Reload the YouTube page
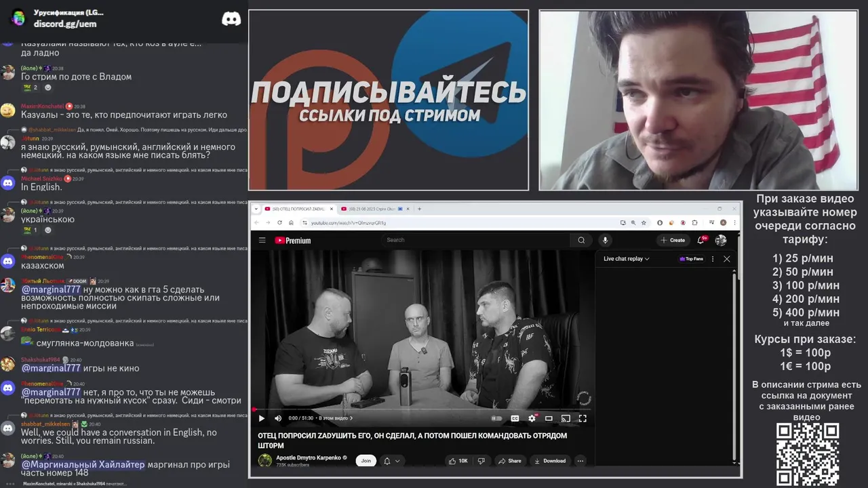The image size is (868, 488). (279, 222)
